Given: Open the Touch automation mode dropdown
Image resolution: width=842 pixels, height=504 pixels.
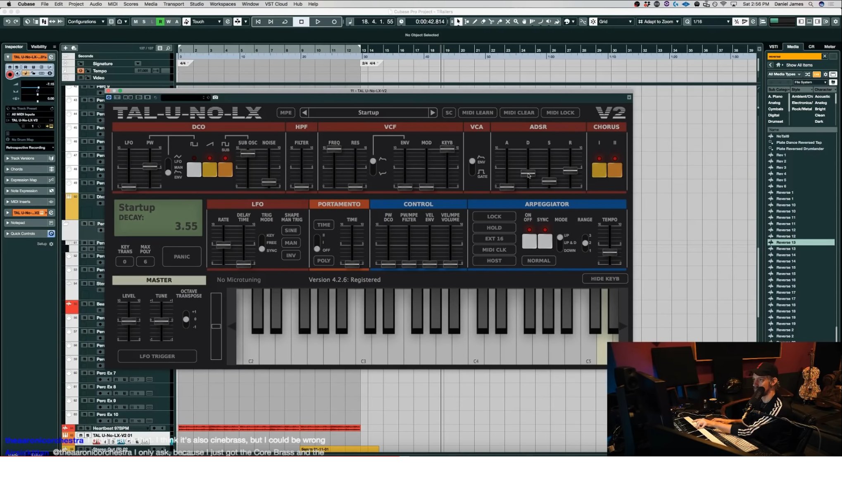Looking at the screenshot, I should (x=207, y=21).
